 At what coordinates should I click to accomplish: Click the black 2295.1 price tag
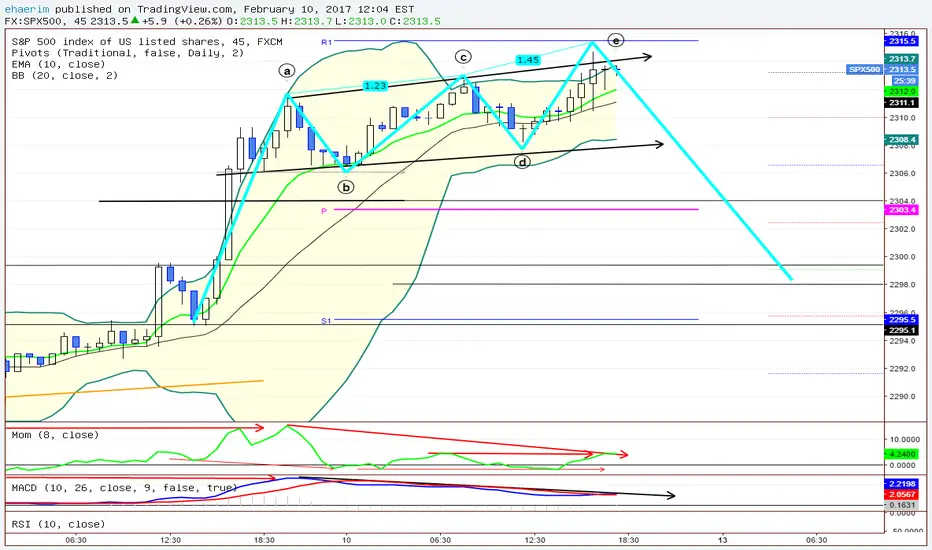[x=902, y=331]
